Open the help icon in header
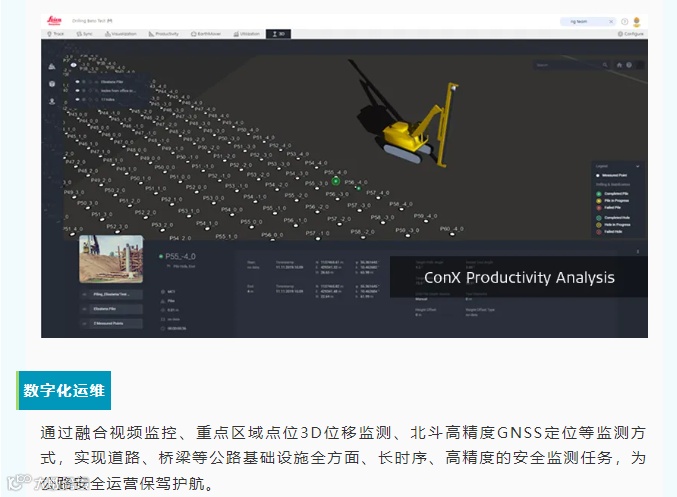The width and height of the screenshot is (677, 497). (x=624, y=21)
